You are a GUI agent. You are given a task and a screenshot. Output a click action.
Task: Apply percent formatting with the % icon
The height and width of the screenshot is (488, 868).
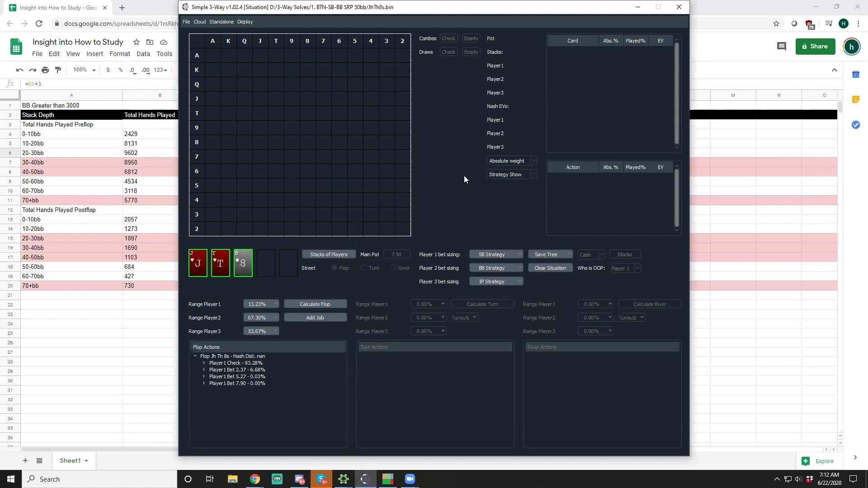120,70
